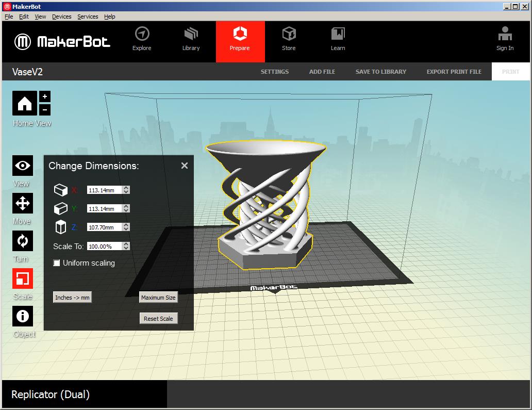The width and height of the screenshot is (532, 410).
Task: Open the Object info tool
Action: (x=23, y=316)
